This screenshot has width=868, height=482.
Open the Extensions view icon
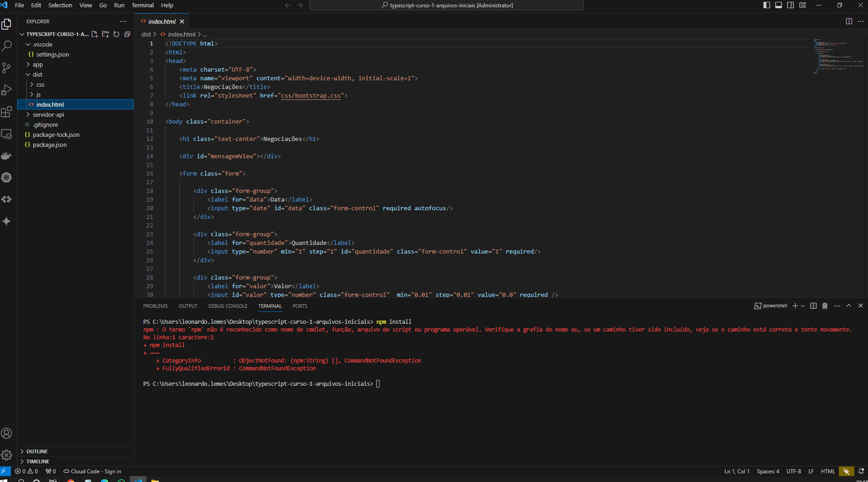coord(7,112)
